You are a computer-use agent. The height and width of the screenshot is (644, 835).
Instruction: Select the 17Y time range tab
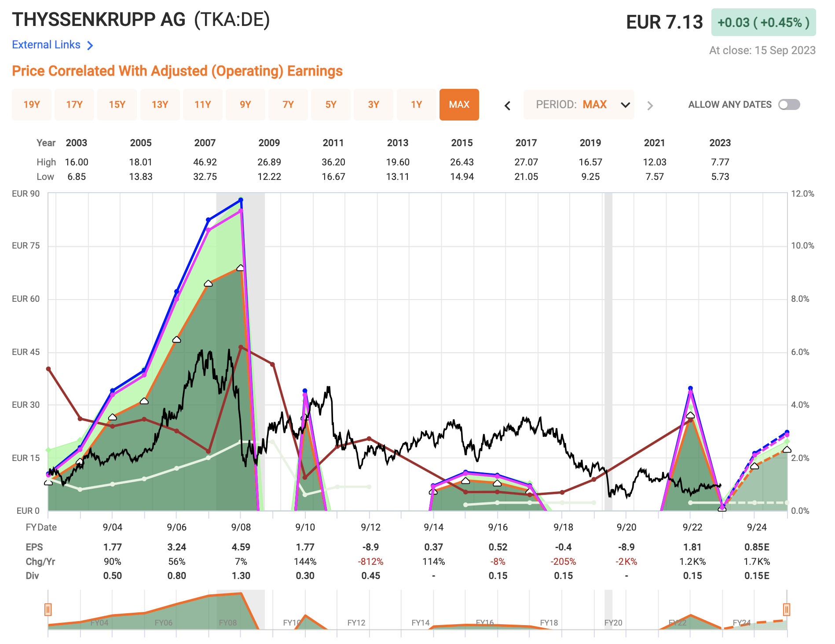click(74, 105)
